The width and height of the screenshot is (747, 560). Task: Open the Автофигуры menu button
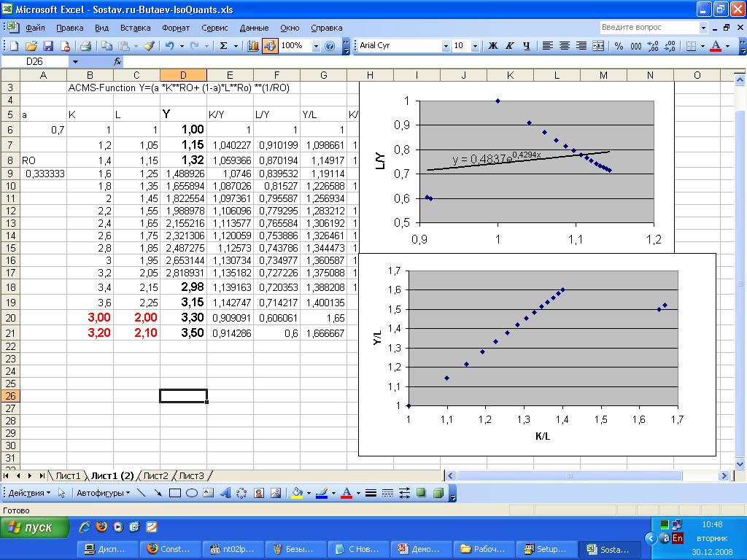[103, 493]
